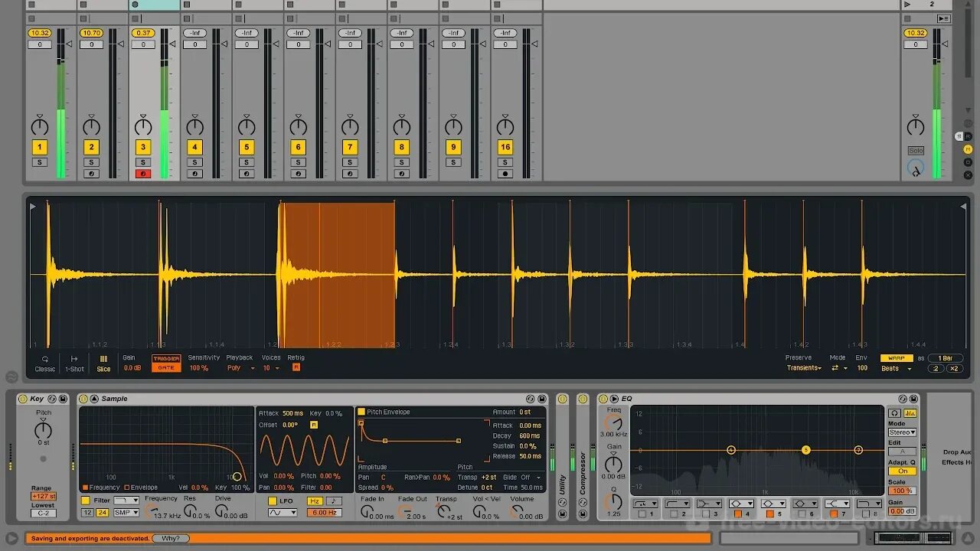Viewport: 980px width, 551px height.
Task: Toggle the Filter enable switch
Action: tap(86, 500)
